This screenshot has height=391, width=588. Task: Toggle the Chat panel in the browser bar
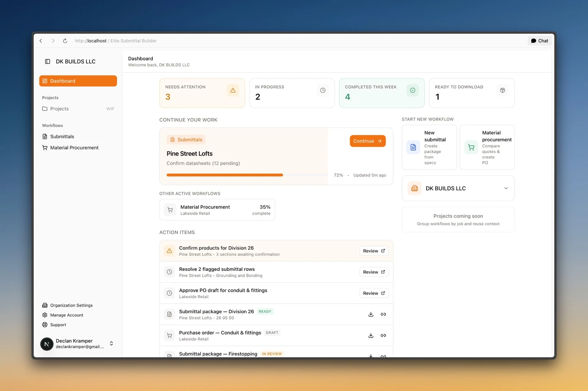[539, 41]
